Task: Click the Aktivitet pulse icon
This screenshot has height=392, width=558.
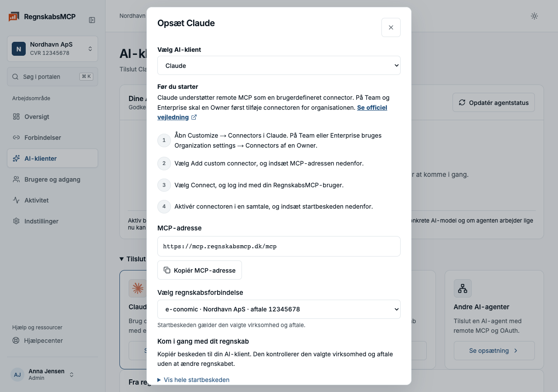Action: (x=16, y=200)
